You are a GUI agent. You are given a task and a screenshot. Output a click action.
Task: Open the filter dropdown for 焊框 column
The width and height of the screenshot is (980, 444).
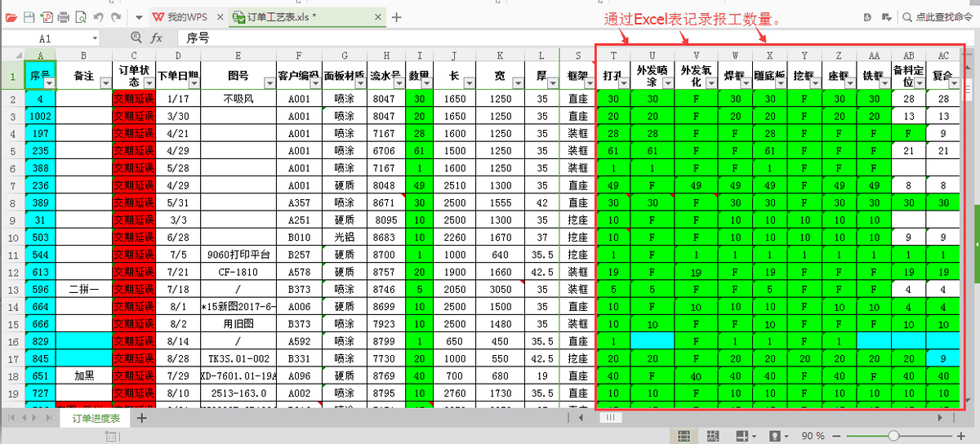[x=746, y=83]
